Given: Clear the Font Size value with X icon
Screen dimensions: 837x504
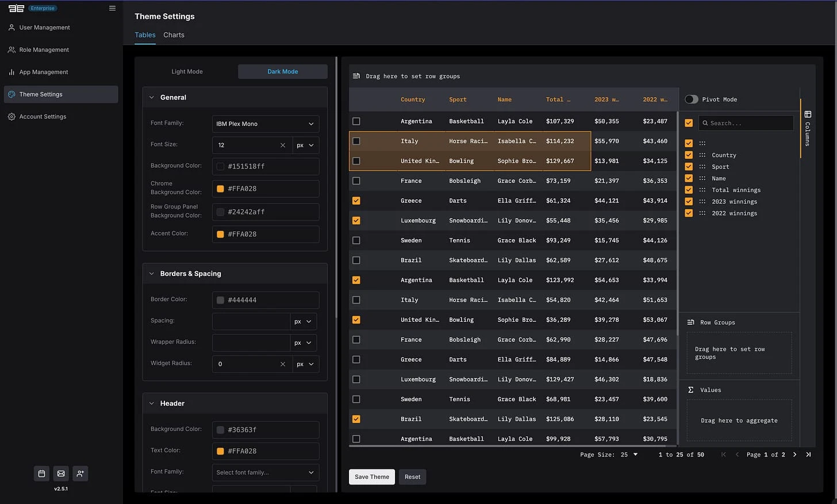Looking at the screenshot, I should tap(282, 145).
